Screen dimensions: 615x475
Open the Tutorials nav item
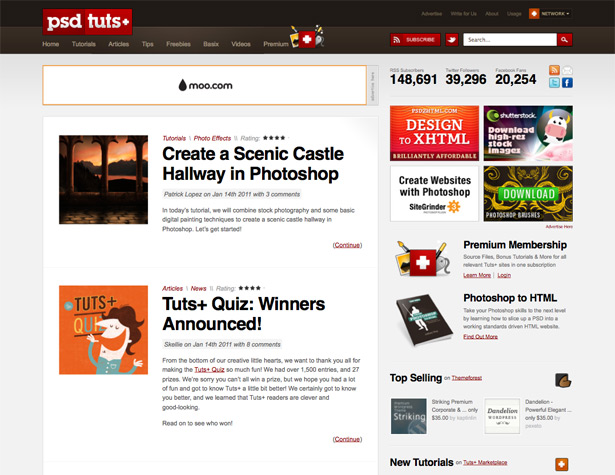click(x=84, y=44)
